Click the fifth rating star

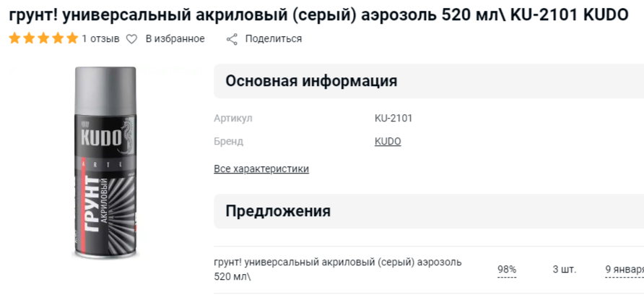tap(71, 39)
